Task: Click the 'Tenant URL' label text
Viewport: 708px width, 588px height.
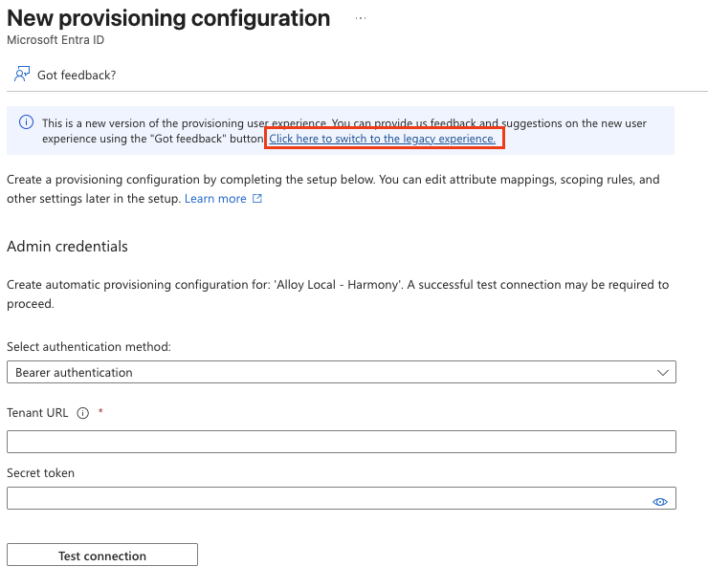Action: coord(37,413)
